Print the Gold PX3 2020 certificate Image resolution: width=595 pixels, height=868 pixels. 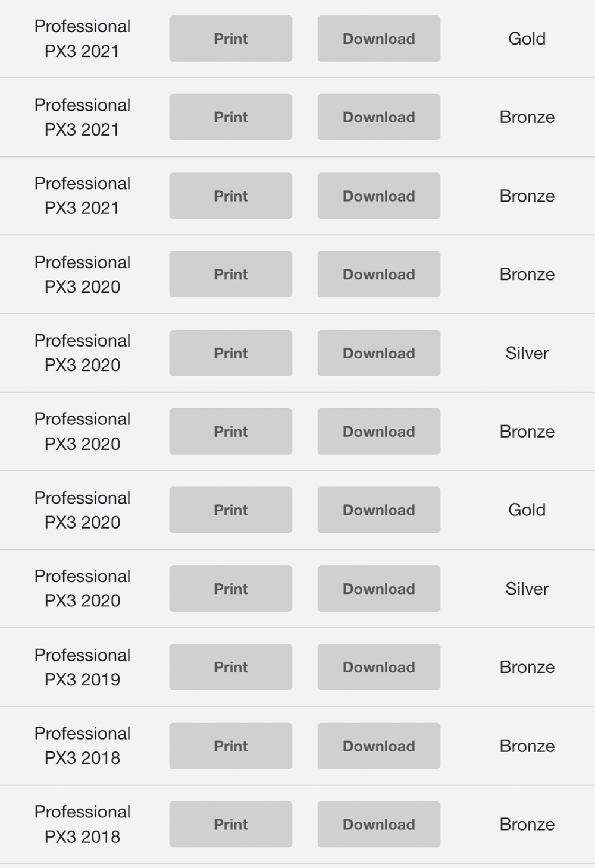230,510
